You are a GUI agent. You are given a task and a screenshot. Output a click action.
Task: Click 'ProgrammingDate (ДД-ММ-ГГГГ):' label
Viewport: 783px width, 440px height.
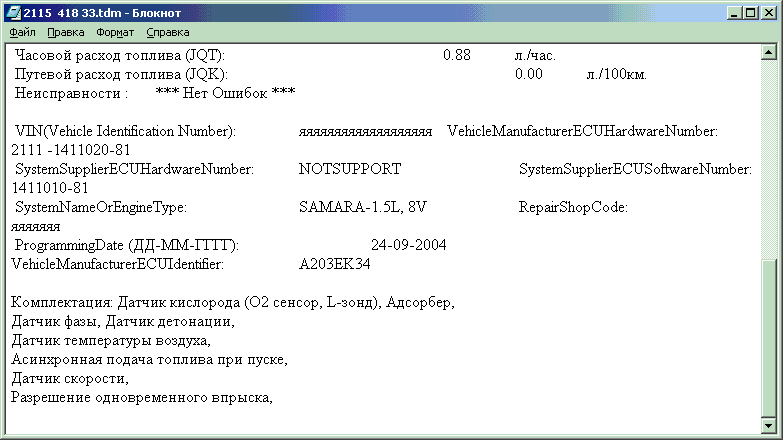(127, 245)
